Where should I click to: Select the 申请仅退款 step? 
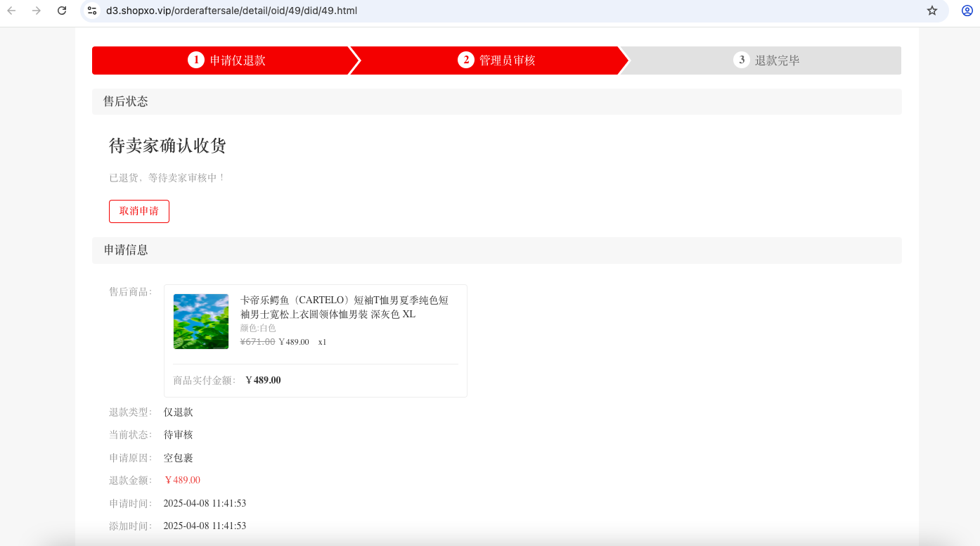pyautogui.click(x=238, y=61)
